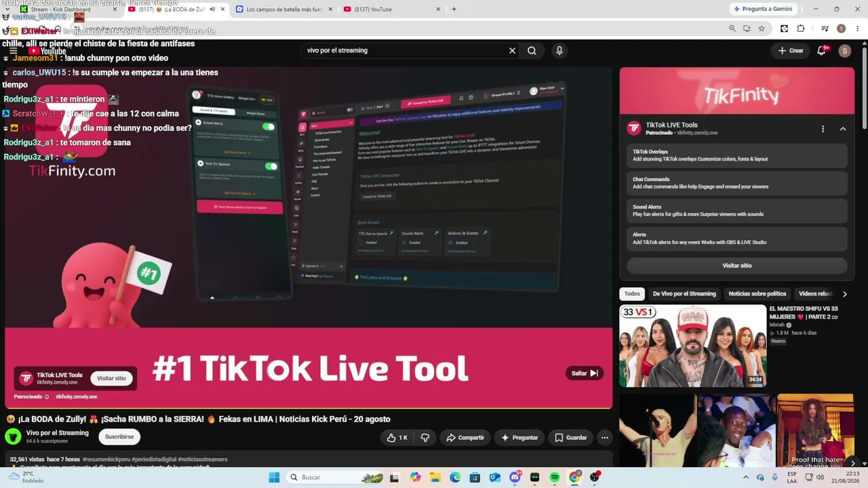The height and width of the screenshot is (488, 868).
Task: Start voice search with the microphone icon
Action: 559,50
